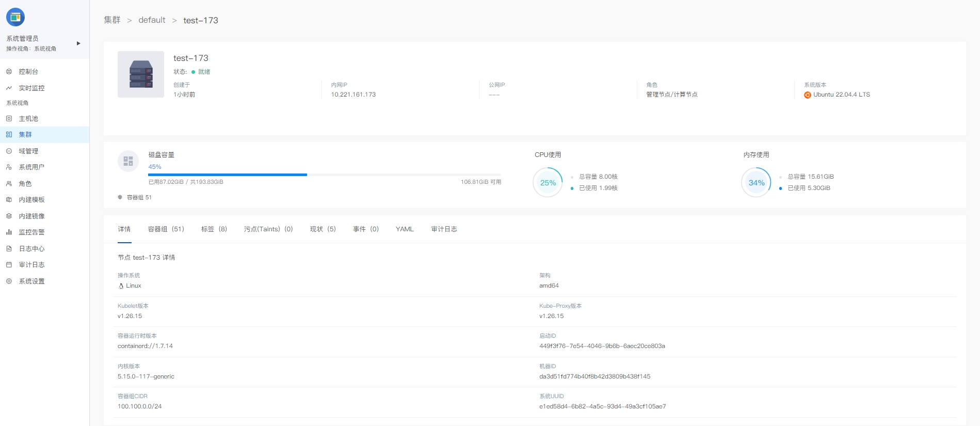Select 监控告警 chart icon
980x426 pixels.
point(9,232)
